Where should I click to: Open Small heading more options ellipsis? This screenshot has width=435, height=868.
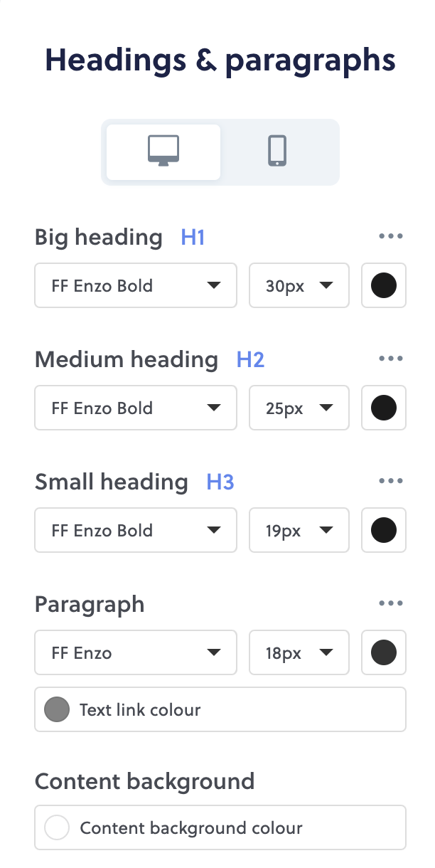(391, 481)
